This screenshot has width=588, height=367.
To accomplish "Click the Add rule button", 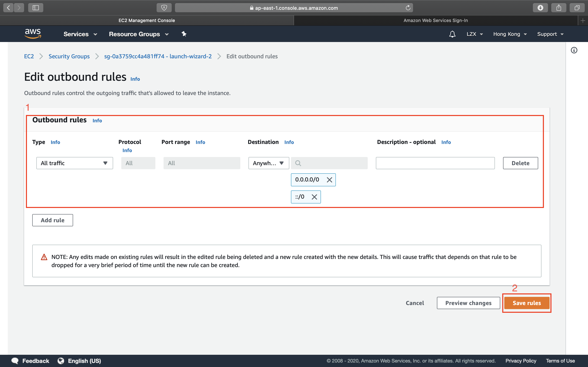I will point(52,220).
